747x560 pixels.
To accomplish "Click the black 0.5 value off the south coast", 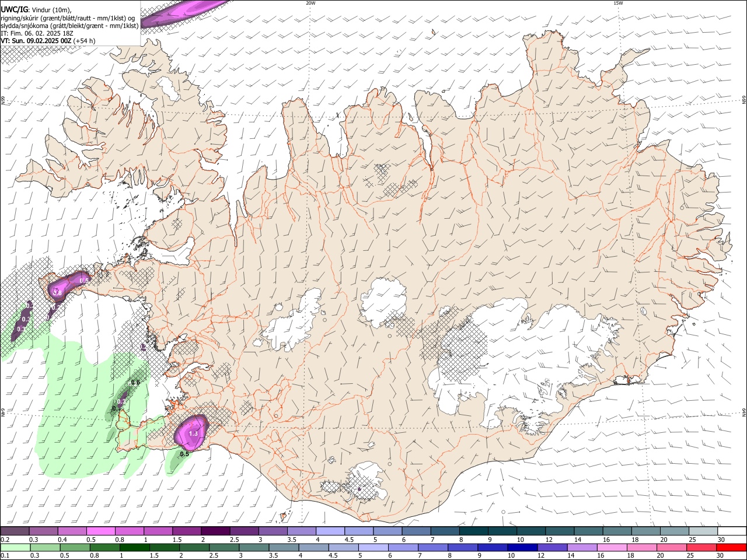I will click(x=184, y=454).
